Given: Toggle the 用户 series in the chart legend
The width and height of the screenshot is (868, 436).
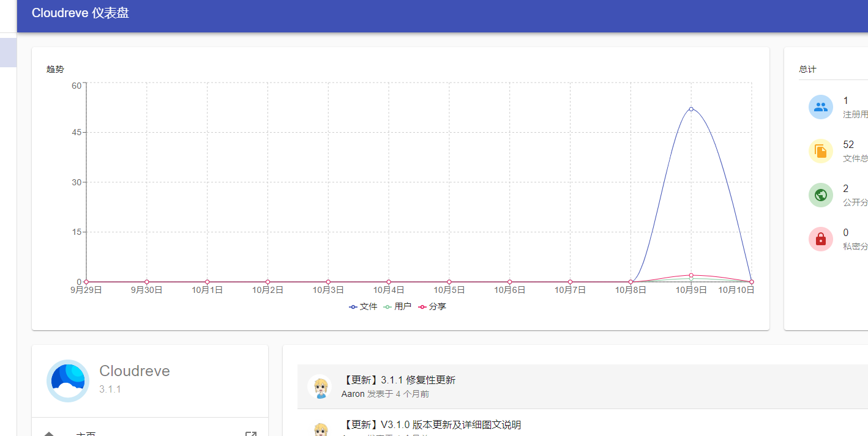Looking at the screenshot, I should tap(397, 306).
